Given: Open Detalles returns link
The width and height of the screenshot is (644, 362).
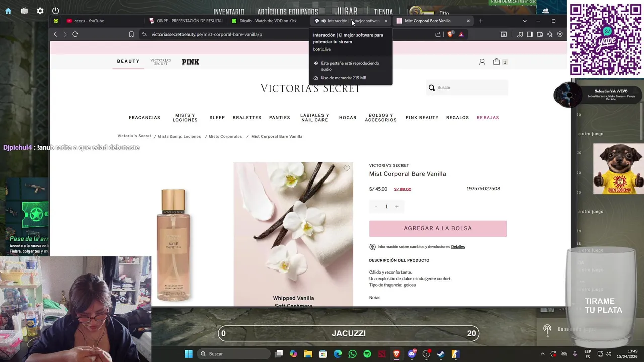Looking at the screenshot, I should [x=458, y=247].
